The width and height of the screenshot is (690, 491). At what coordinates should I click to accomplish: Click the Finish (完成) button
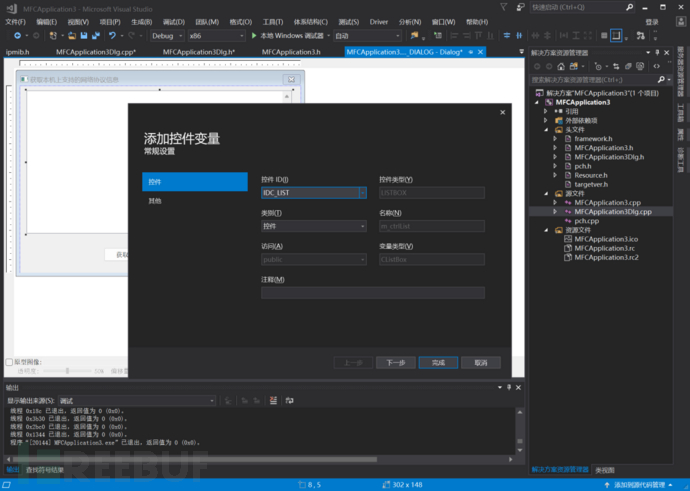(438, 362)
